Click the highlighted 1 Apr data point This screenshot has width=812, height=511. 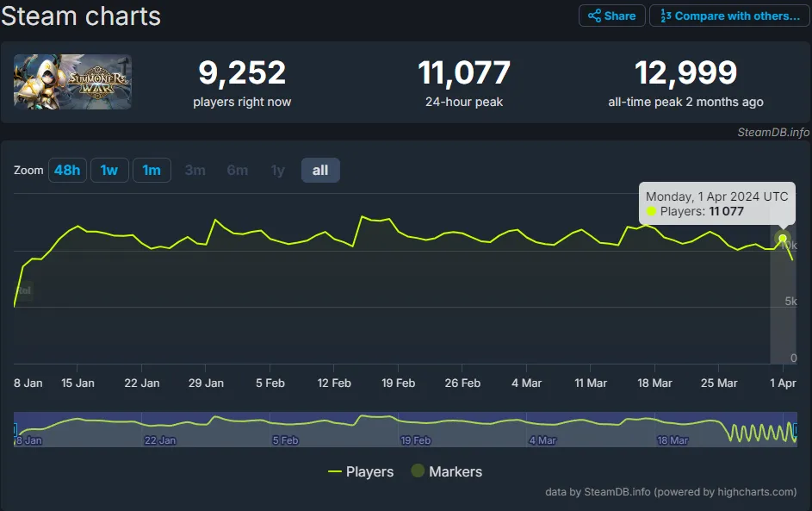click(783, 239)
